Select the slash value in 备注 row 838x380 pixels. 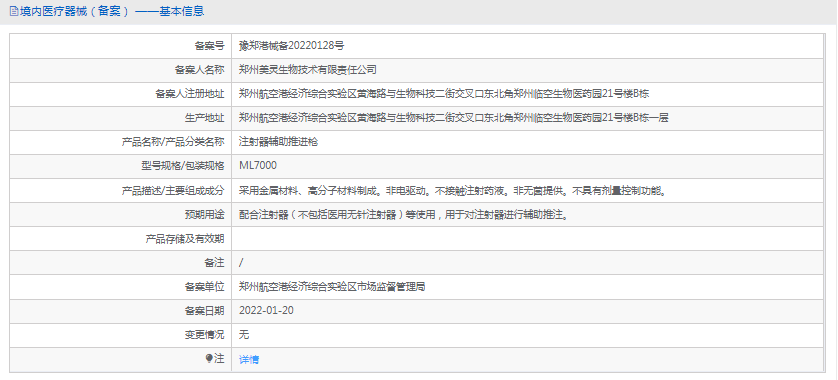coord(241,263)
